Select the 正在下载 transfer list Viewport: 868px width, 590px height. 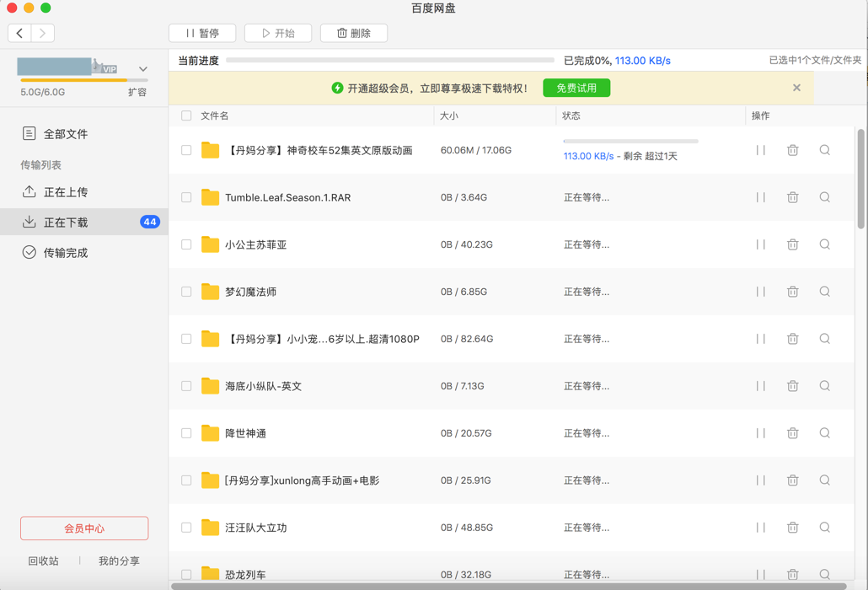84,222
